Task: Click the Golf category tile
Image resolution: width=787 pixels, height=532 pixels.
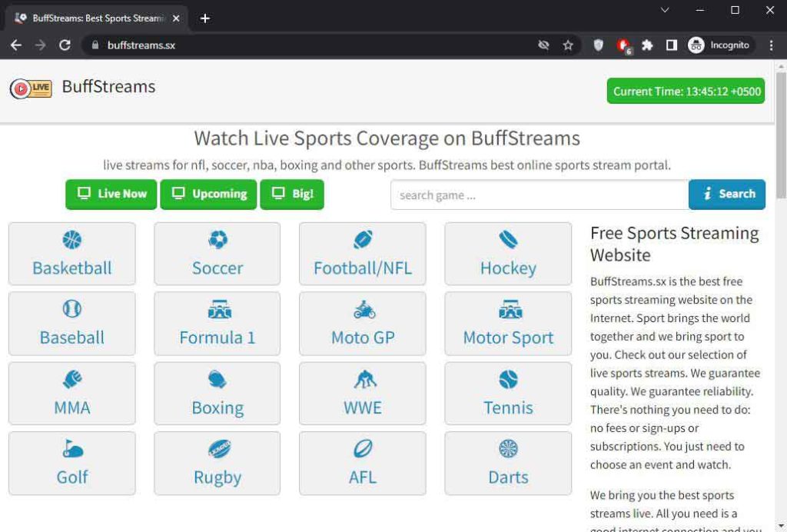Action: pos(71,463)
